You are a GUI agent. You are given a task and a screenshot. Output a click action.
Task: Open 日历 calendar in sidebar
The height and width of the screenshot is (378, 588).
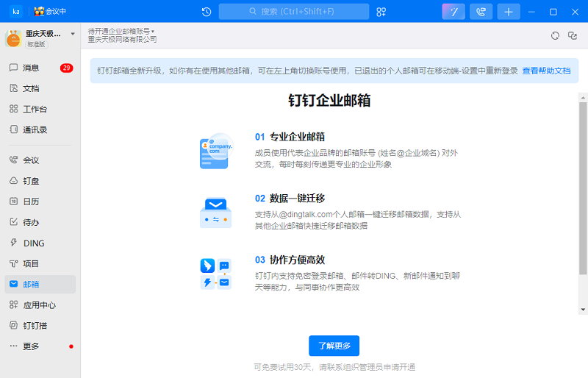tap(40, 202)
